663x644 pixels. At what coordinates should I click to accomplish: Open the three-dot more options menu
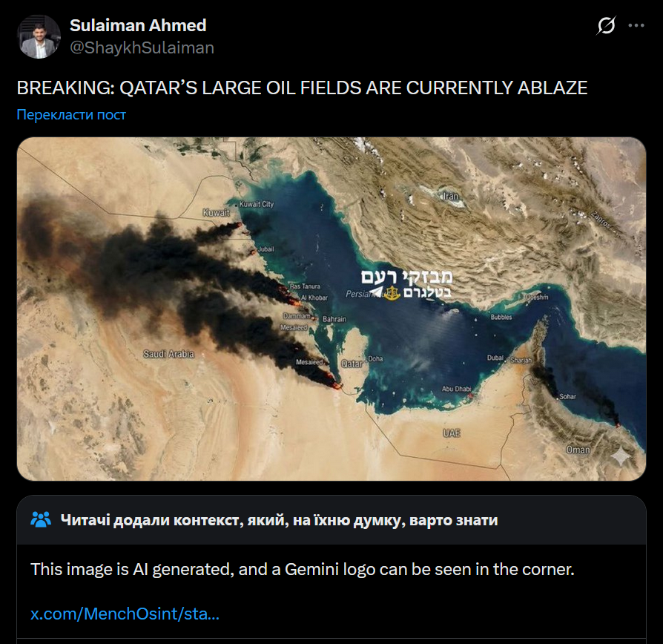(636, 25)
